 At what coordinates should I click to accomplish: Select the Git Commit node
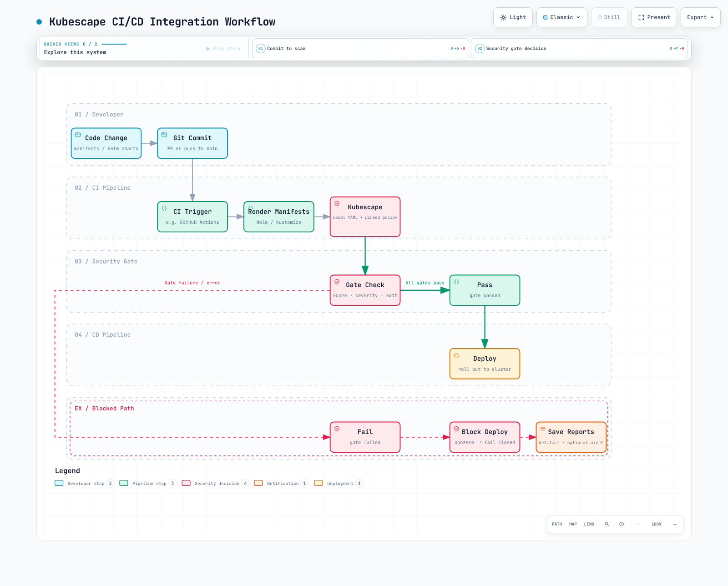192,143
